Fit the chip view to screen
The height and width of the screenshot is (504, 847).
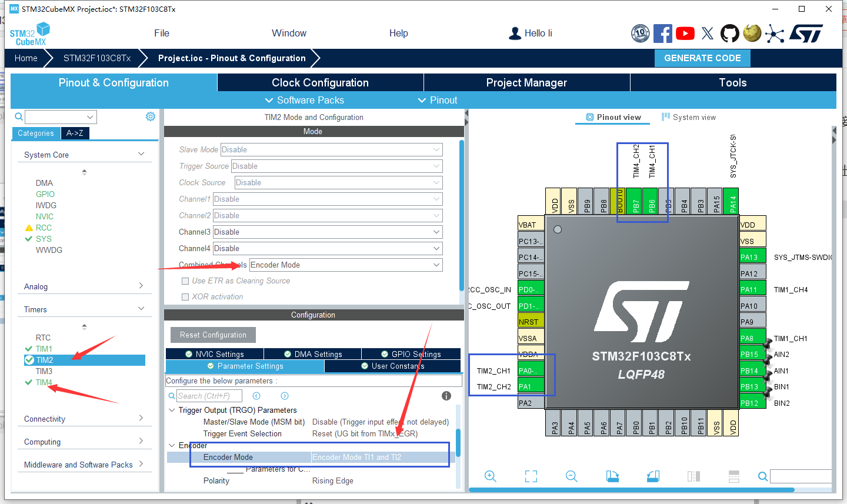(x=531, y=476)
